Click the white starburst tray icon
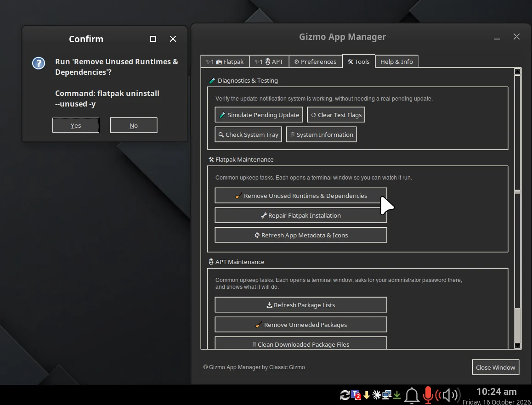Viewport: 532px width, 405px height. pyautogui.click(x=377, y=395)
